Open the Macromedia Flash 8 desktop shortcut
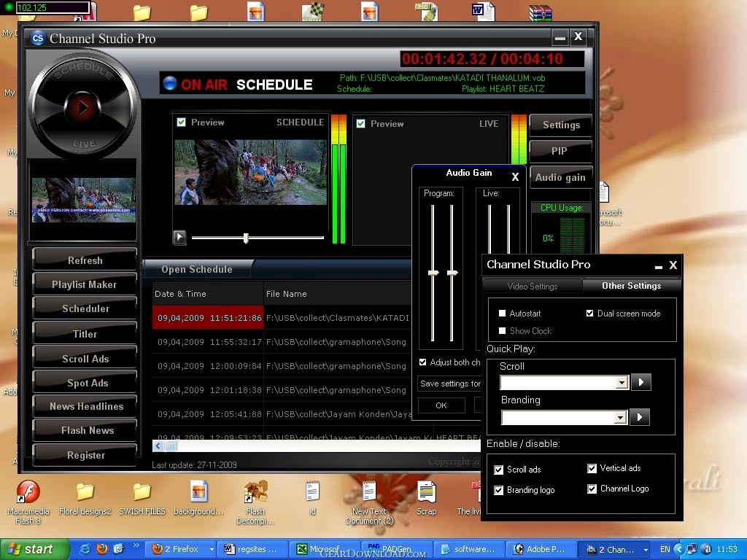This screenshot has width=747, height=560. (28, 502)
